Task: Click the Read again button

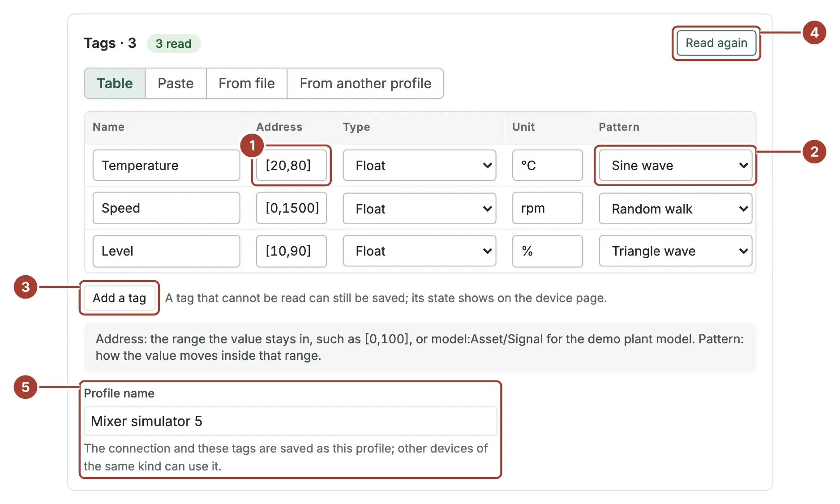Action: pyautogui.click(x=716, y=43)
